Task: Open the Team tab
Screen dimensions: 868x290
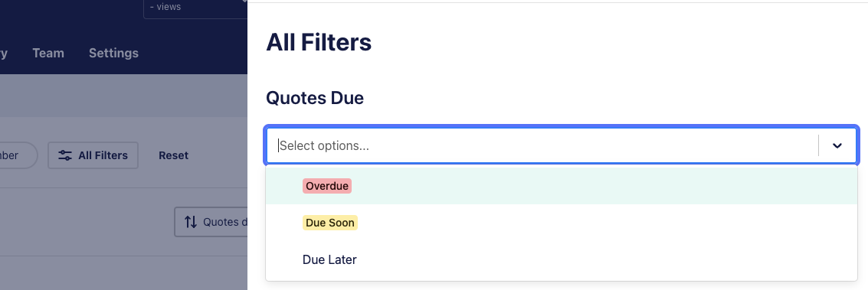Action: pyautogui.click(x=48, y=53)
